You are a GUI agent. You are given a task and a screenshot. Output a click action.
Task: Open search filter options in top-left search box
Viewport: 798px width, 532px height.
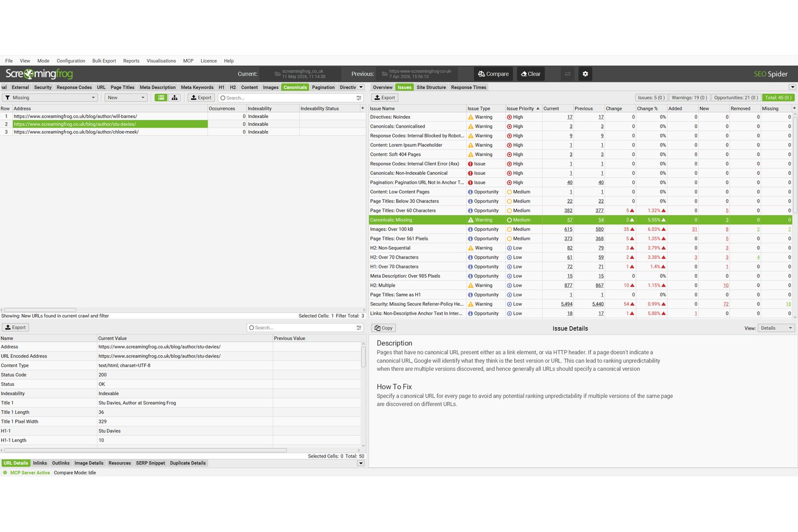pos(359,98)
